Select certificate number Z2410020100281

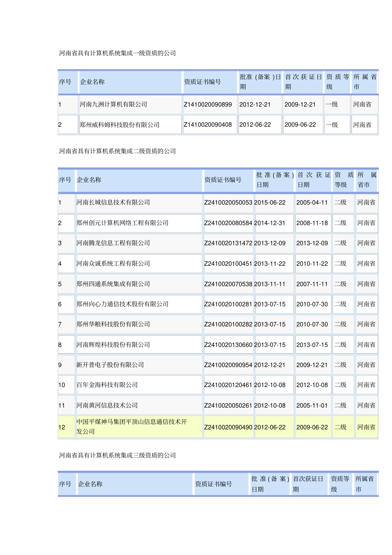(228, 304)
